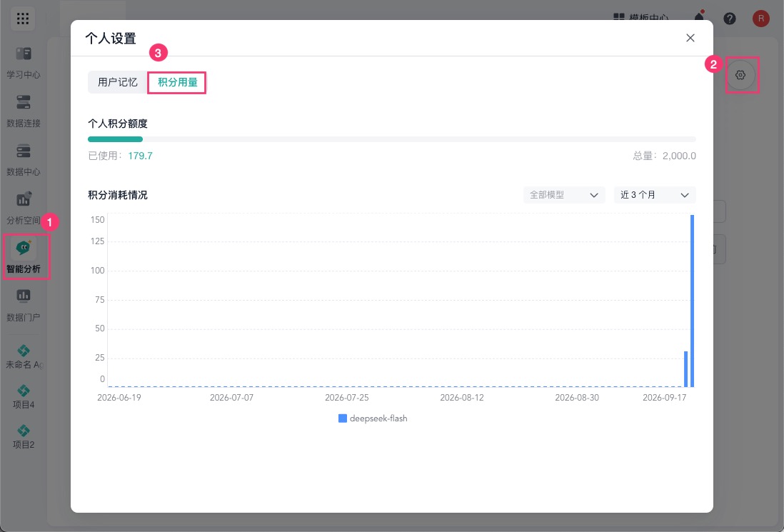The image size is (784, 532).
Task: Toggle the deepseek-flash legend series
Action: pos(373,418)
